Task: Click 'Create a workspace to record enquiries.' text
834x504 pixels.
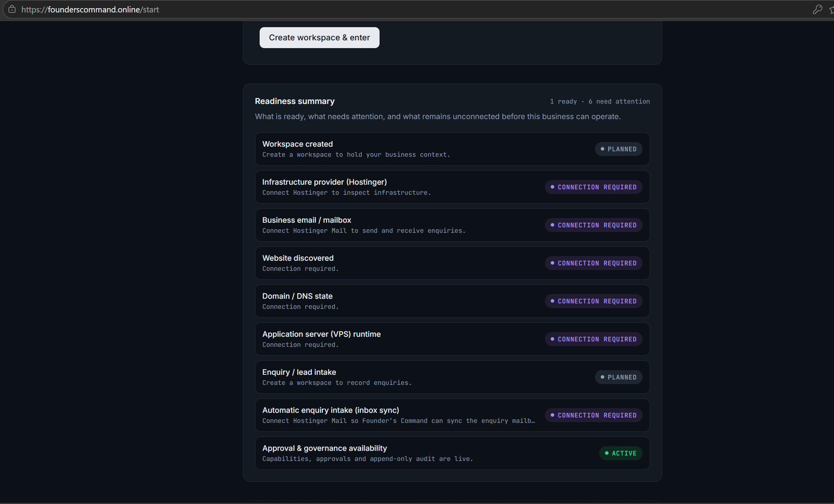Action: 337,383
